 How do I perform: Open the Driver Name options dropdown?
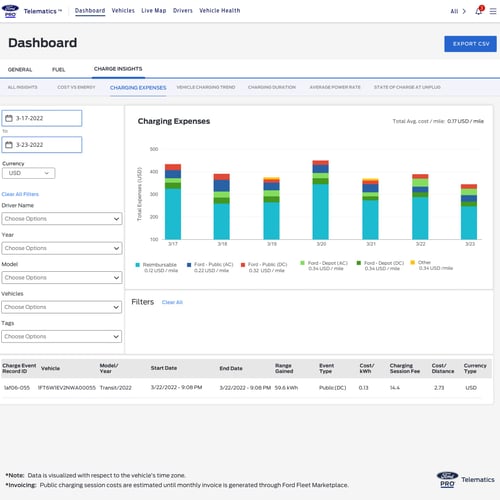click(x=62, y=219)
